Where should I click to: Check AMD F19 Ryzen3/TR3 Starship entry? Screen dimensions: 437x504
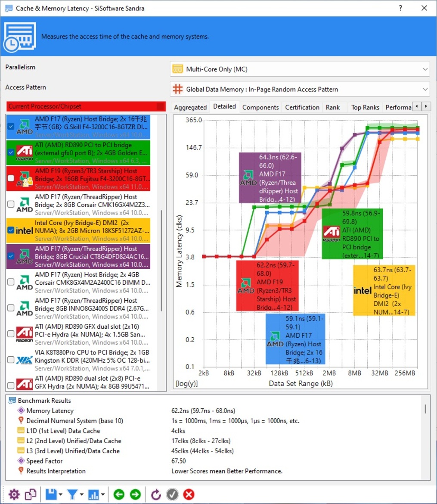pos(11,178)
